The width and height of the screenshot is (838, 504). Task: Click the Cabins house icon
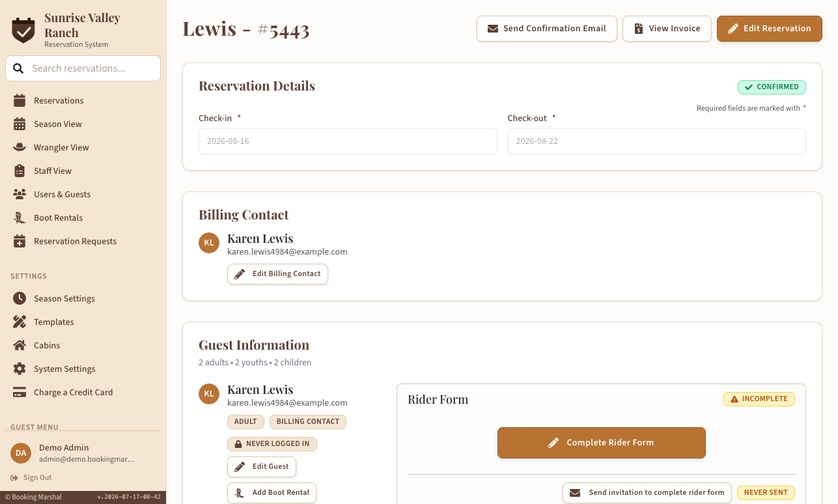point(20,345)
